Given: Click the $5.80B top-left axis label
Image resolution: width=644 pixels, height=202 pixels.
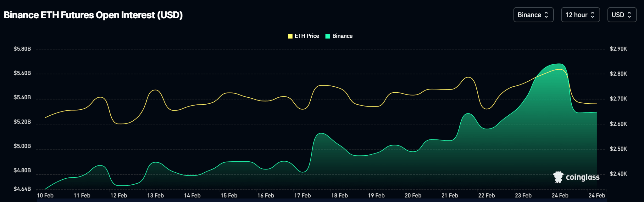Looking at the screenshot, I should (x=22, y=49).
